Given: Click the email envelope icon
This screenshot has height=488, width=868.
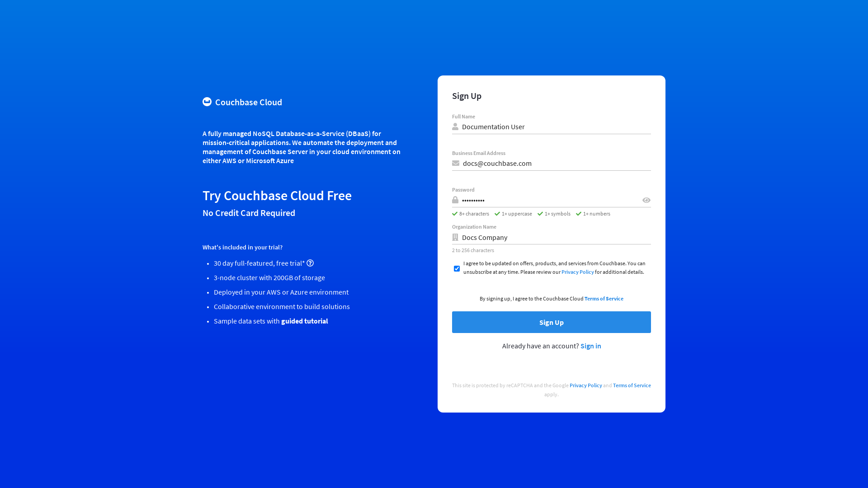Looking at the screenshot, I should pos(455,163).
